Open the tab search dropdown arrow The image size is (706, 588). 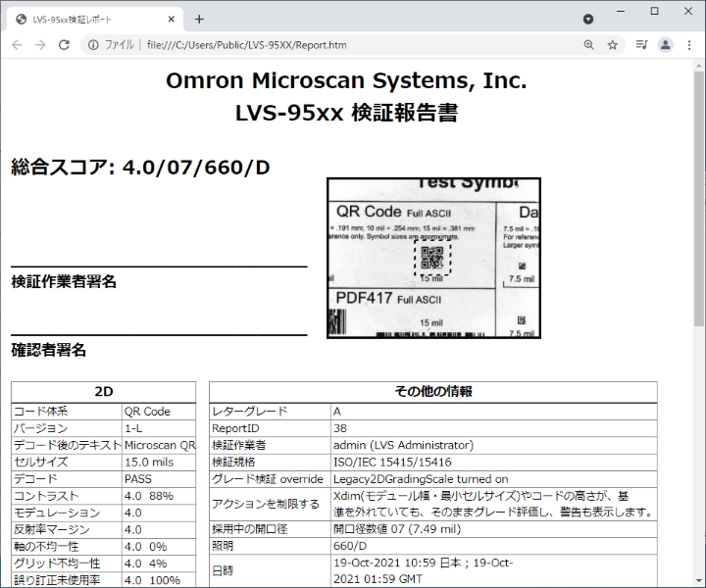[x=588, y=20]
